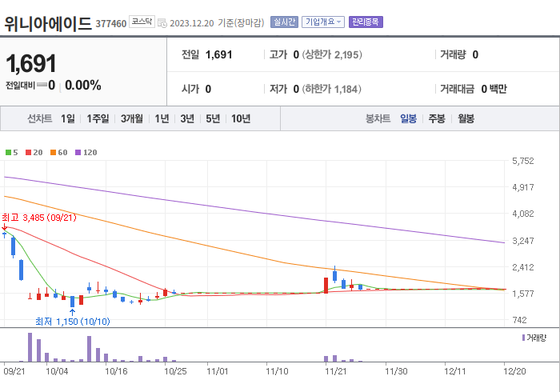
Task: Select the 3년 line chart tab
Action: pyautogui.click(x=187, y=118)
